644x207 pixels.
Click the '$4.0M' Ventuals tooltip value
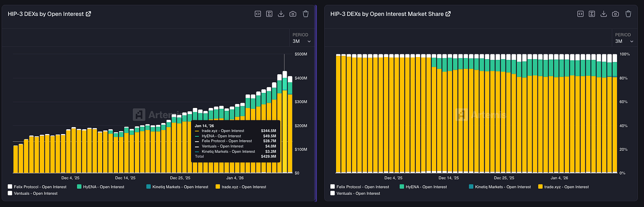[270, 146]
